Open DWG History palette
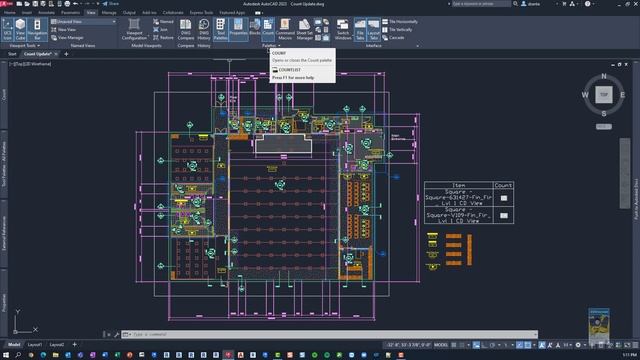640x360 pixels. coord(204,29)
